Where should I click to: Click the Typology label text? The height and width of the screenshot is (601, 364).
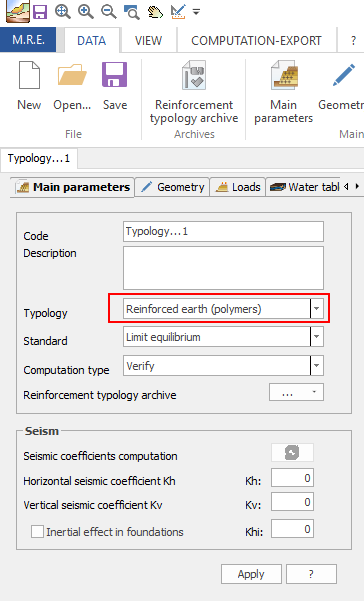(46, 313)
